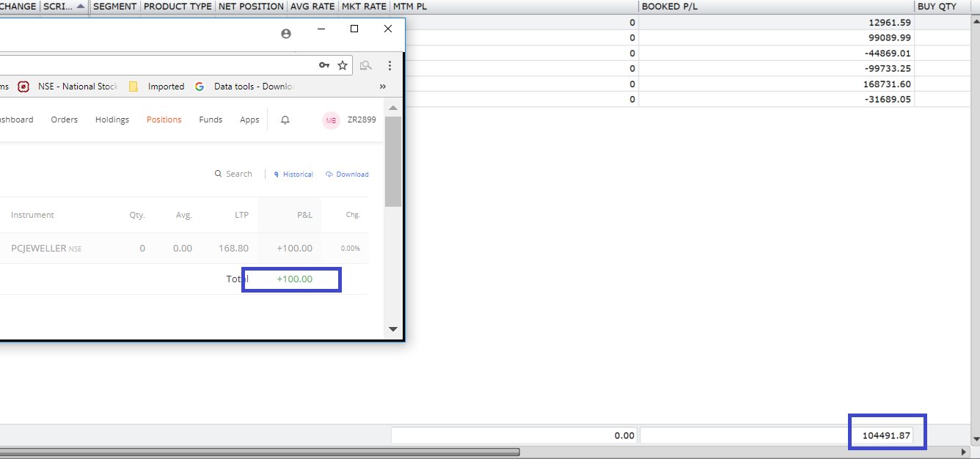Select booked P/L cell 168731.60
Image resolution: width=980 pixels, height=459 pixels.
pyautogui.click(x=777, y=84)
